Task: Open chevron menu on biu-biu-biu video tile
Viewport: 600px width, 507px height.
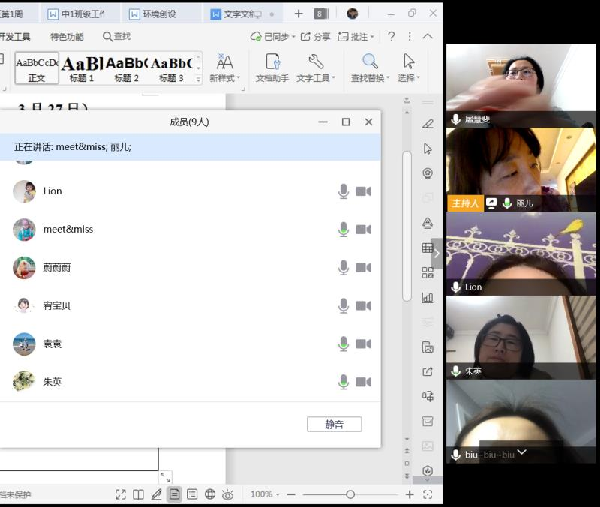Action: click(522, 452)
